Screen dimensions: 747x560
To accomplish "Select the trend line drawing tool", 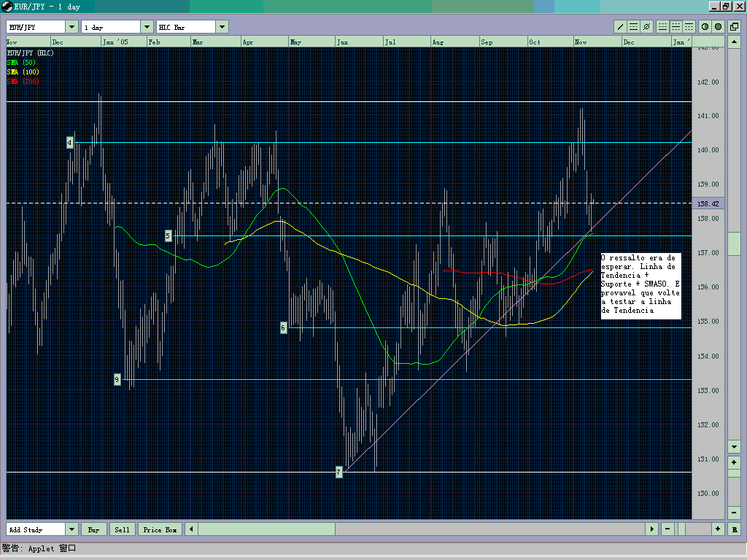I will pos(620,26).
